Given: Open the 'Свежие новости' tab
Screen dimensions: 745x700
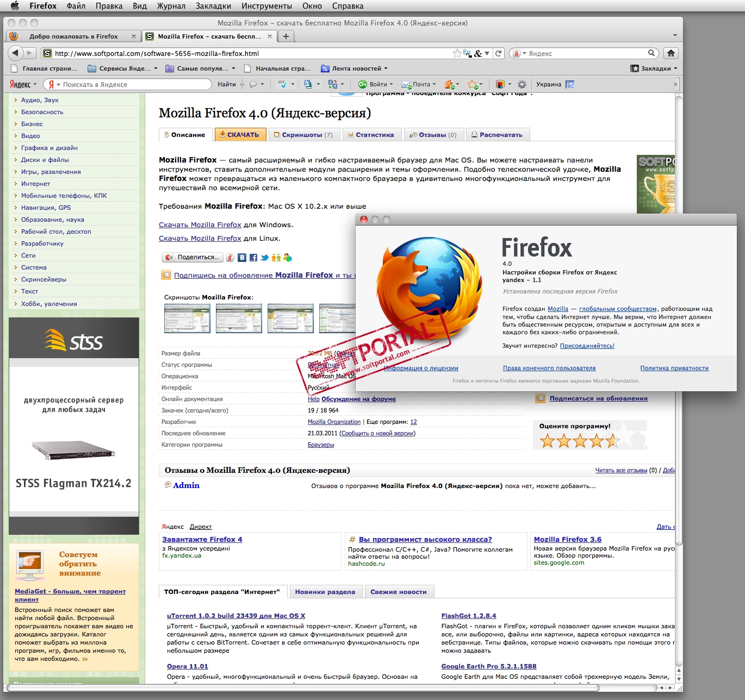Looking at the screenshot, I should click(399, 592).
